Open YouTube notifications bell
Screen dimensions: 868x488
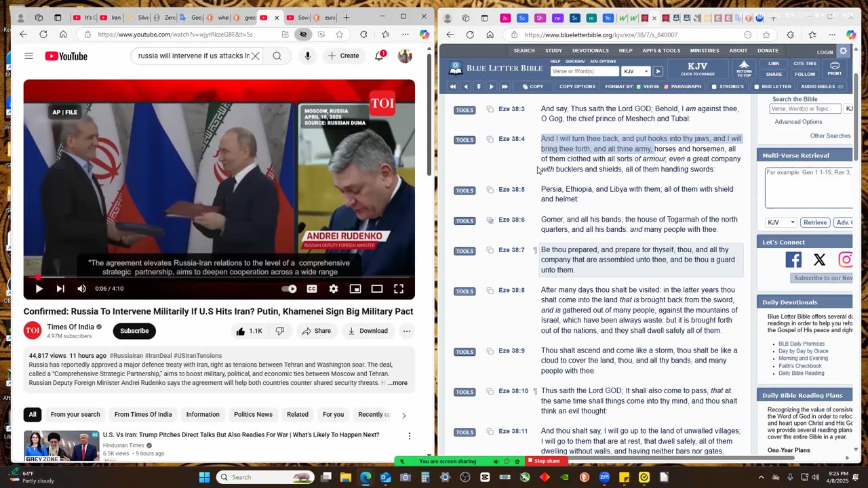[x=379, y=56]
